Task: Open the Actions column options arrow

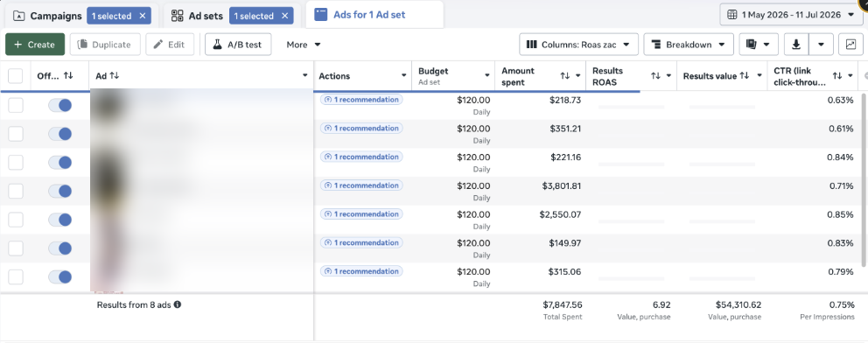Action: point(403,76)
